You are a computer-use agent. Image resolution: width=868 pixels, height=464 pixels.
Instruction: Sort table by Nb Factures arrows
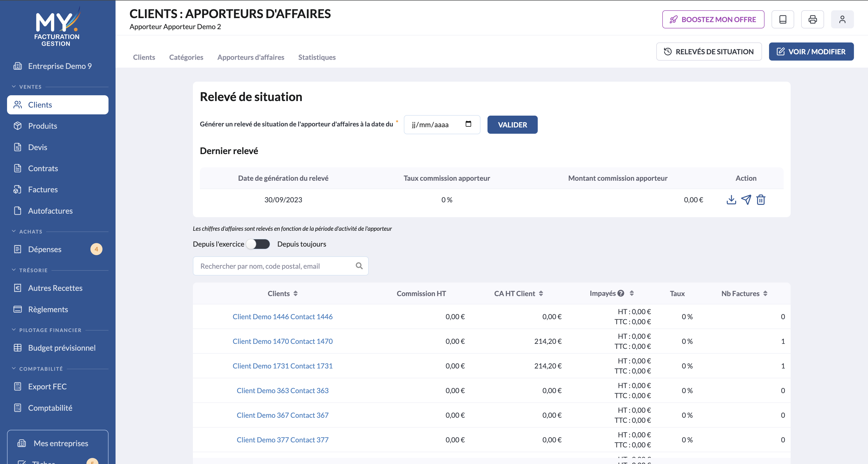click(765, 293)
